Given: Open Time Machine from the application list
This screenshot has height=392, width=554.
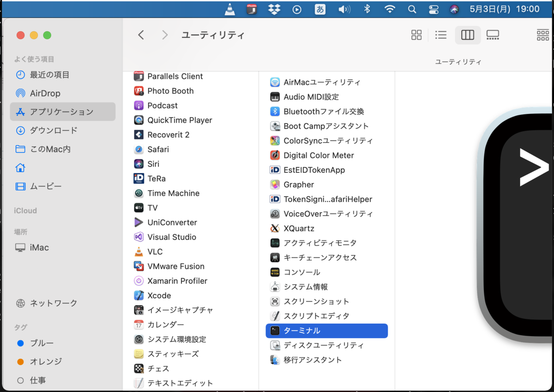Looking at the screenshot, I should tap(173, 193).
